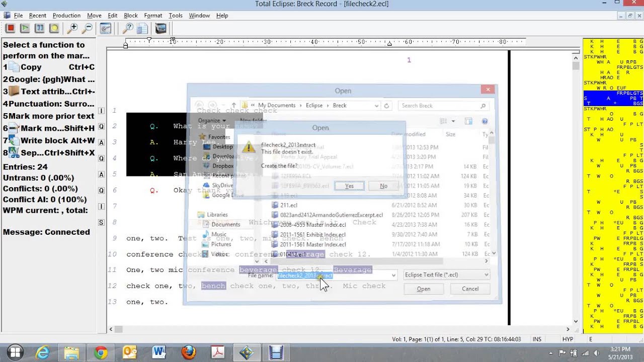Click the Up arrow in Open dialog navigation

[x=233, y=106]
